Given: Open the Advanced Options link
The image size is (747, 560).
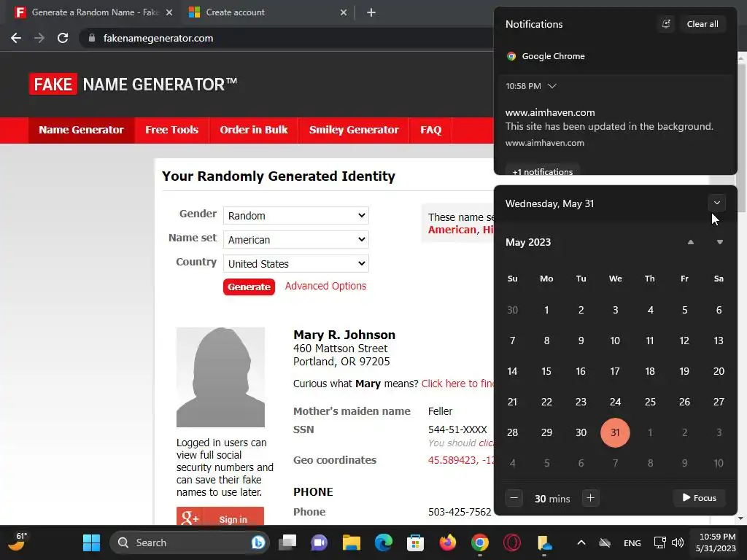Looking at the screenshot, I should coord(325,286).
